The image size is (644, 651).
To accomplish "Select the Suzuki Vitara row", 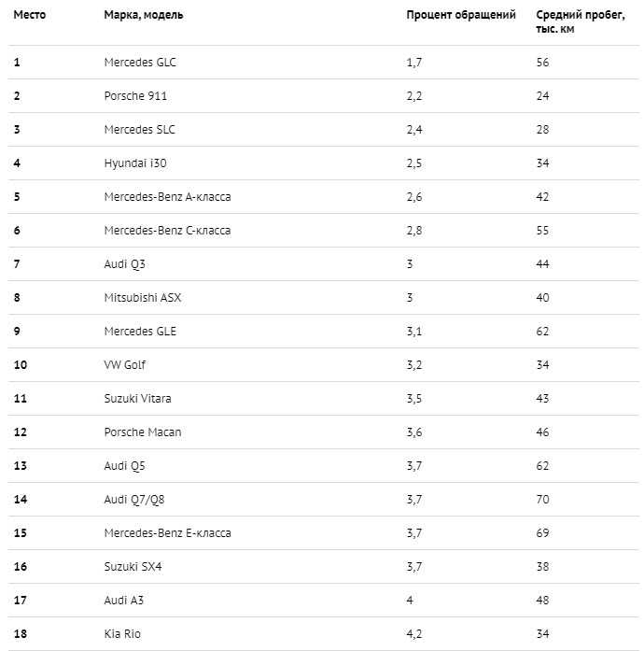I will pyautogui.click(x=324, y=399).
